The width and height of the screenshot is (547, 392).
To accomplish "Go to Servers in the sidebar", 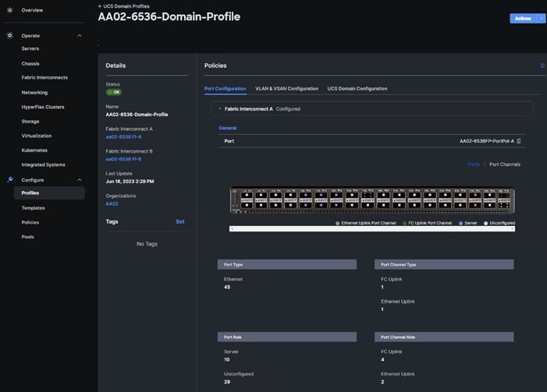I will pyautogui.click(x=30, y=48).
